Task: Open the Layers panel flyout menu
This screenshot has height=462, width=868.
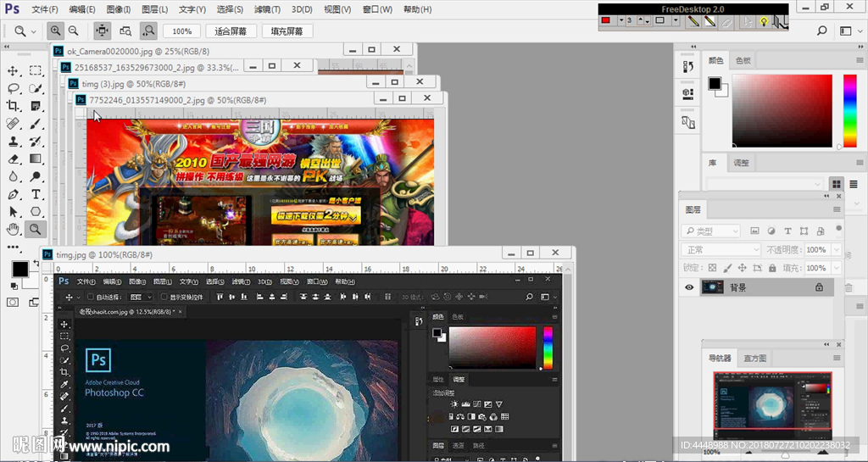Action: (837, 209)
